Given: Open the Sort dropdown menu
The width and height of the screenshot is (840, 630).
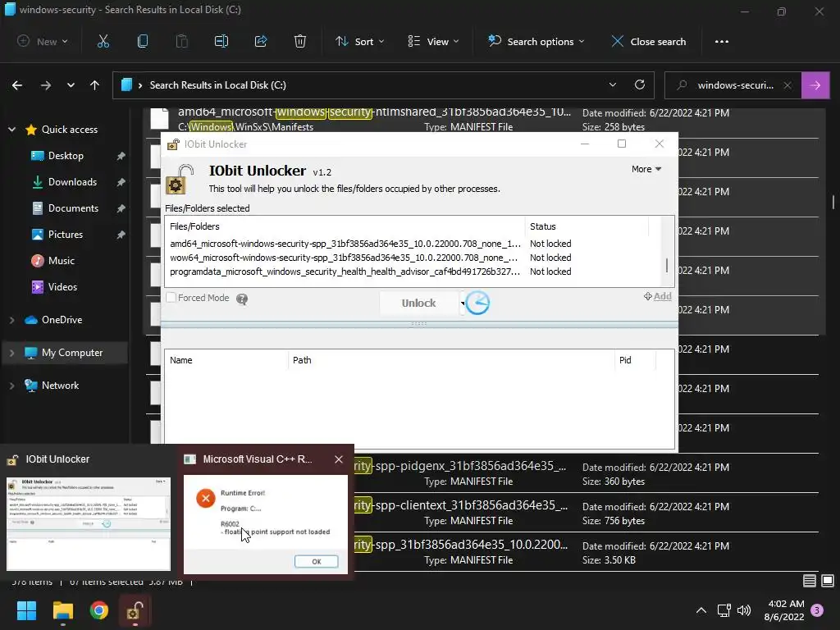Looking at the screenshot, I should click(x=359, y=41).
